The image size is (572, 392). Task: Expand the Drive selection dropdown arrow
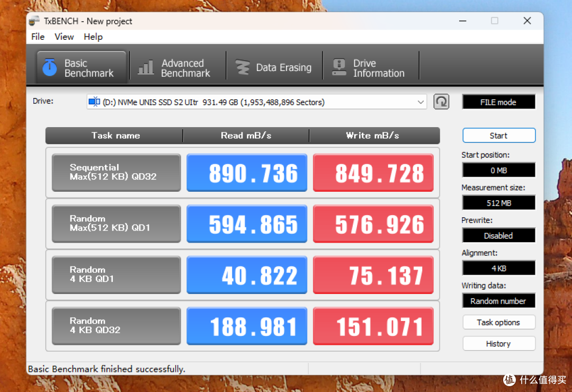coord(421,102)
